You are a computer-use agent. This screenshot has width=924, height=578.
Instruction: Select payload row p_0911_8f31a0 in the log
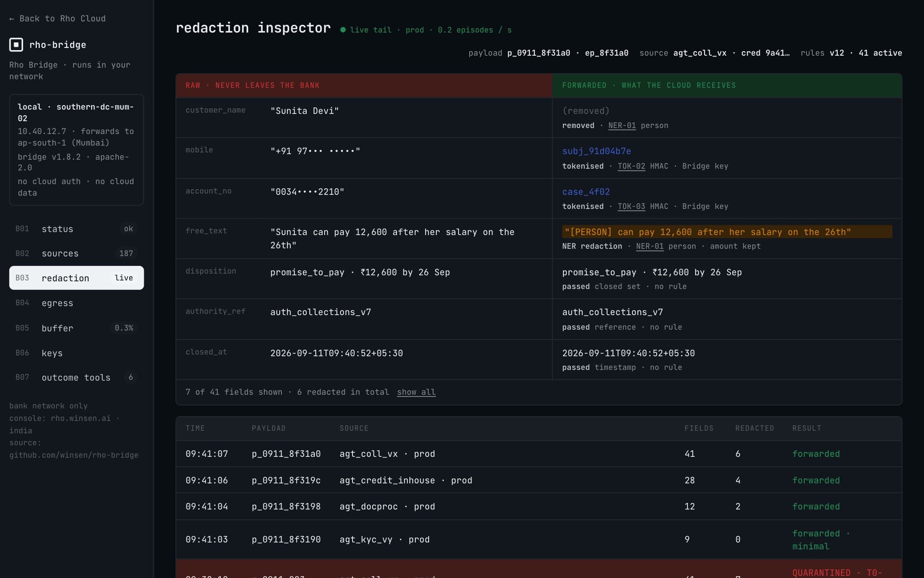tap(539, 454)
